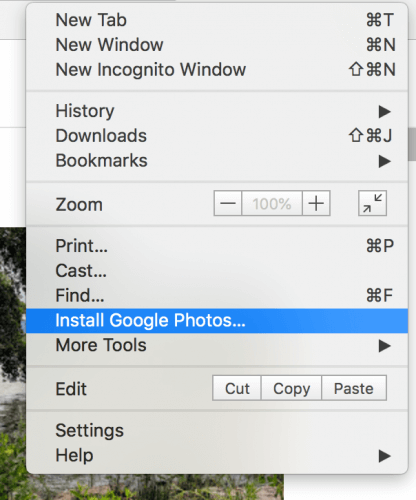Screen dimensions: 416x500
Task: Open a New Tab from menu
Action: 217,20
